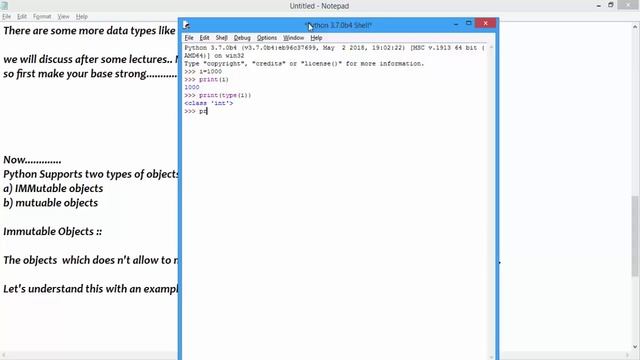Open Notepad File menu
Image resolution: width=640 pixels, height=360 pixels.
coord(7,16)
